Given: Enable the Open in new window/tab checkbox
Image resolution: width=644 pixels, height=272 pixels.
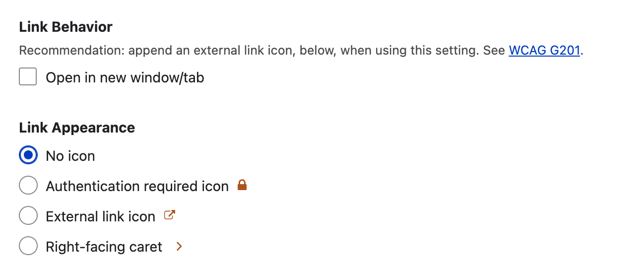Looking at the screenshot, I should (28, 77).
